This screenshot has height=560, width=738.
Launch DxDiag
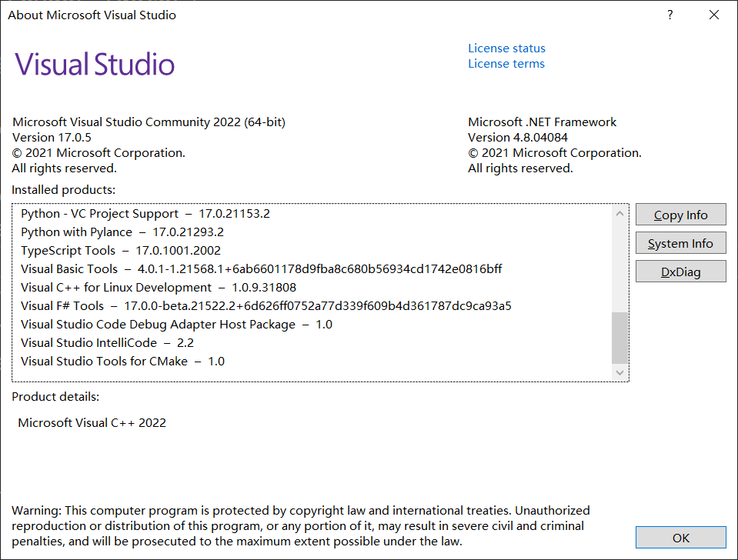pyautogui.click(x=680, y=272)
